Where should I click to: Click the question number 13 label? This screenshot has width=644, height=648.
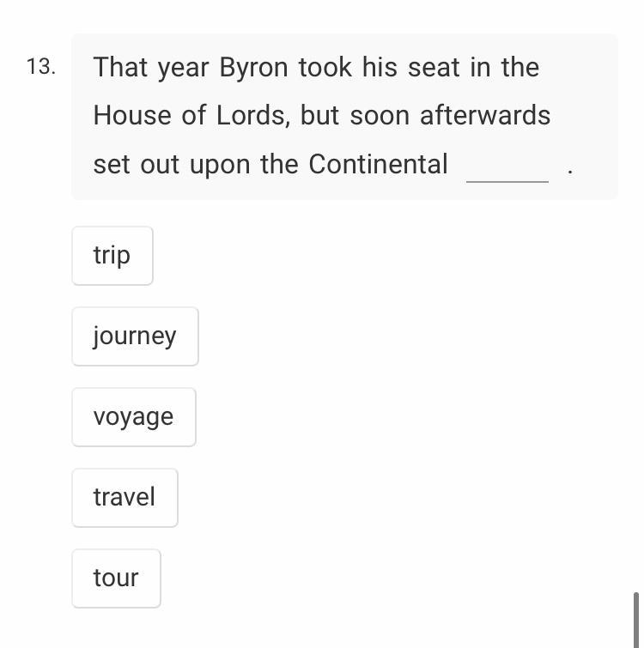pyautogui.click(x=41, y=67)
